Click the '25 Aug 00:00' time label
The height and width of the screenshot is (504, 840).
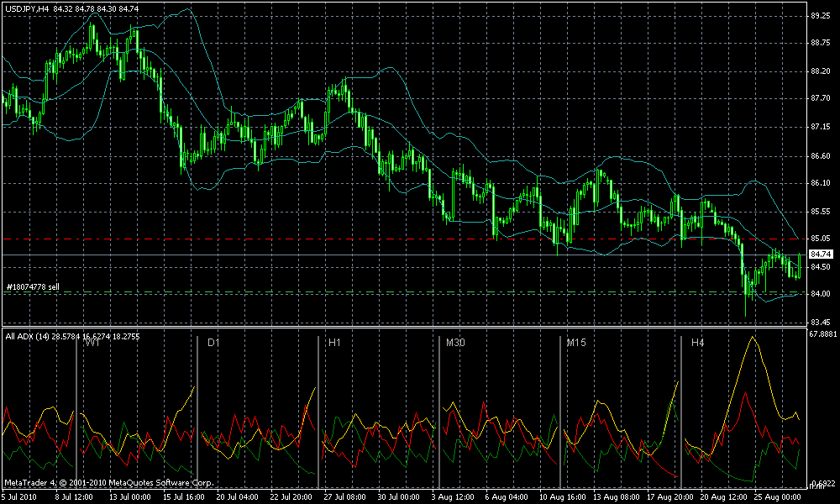[x=777, y=496]
